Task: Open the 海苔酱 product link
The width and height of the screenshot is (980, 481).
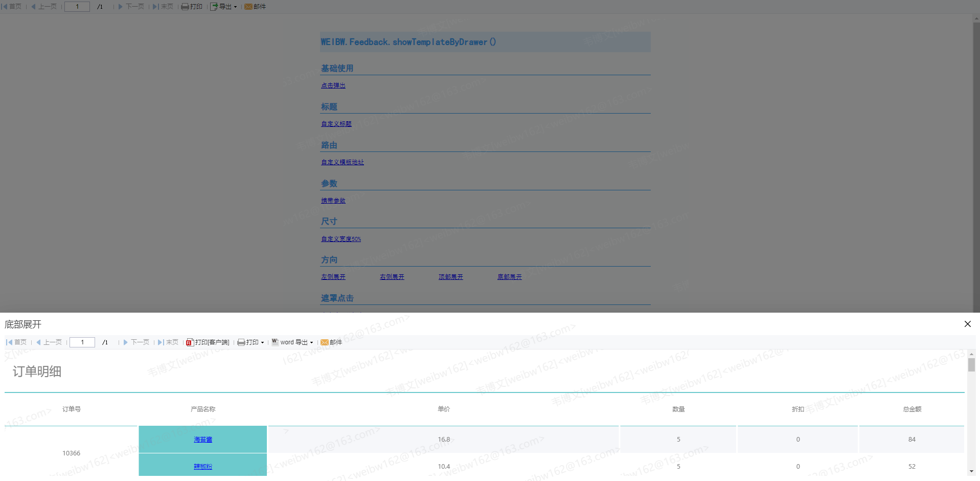Action: point(203,440)
